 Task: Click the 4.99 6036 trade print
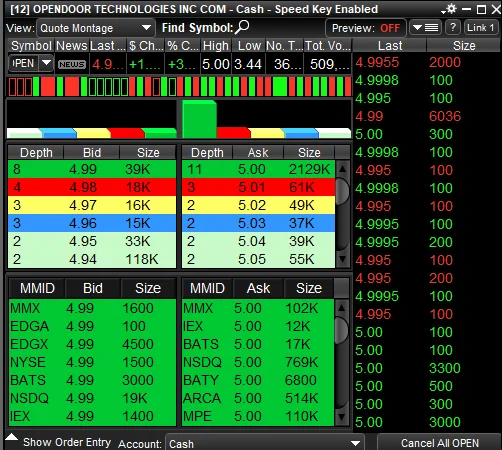(x=427, y=116)
